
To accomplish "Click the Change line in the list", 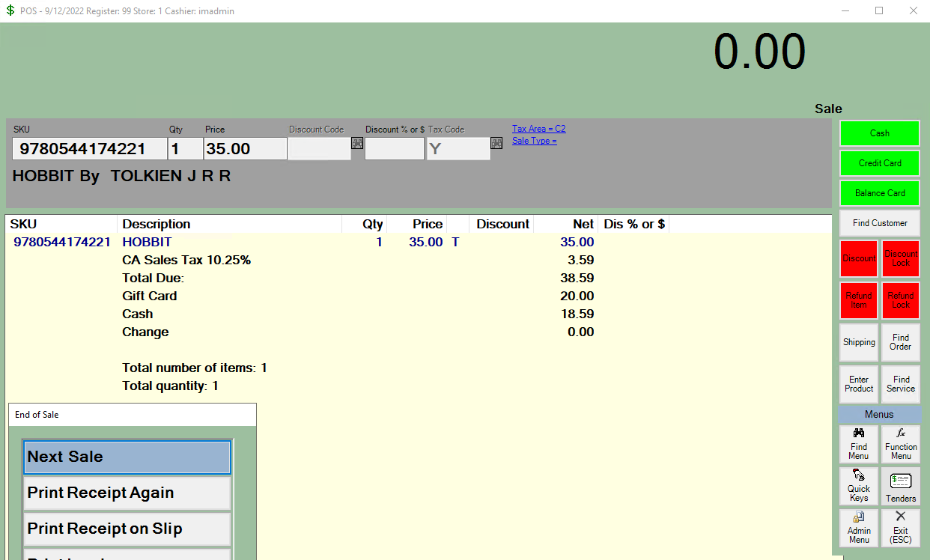I will point(145,332).
